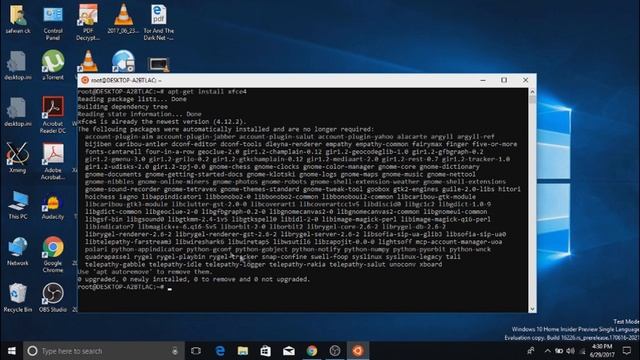
Task: Click the Ubuntu logo in terminal title bar
Action: pos(85,80)
